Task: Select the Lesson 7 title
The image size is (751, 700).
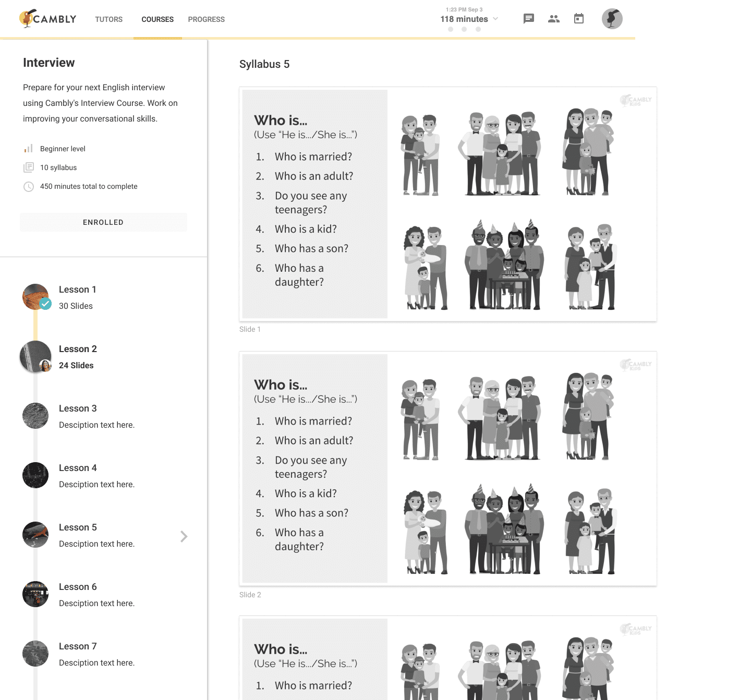Action: [78, 646]
